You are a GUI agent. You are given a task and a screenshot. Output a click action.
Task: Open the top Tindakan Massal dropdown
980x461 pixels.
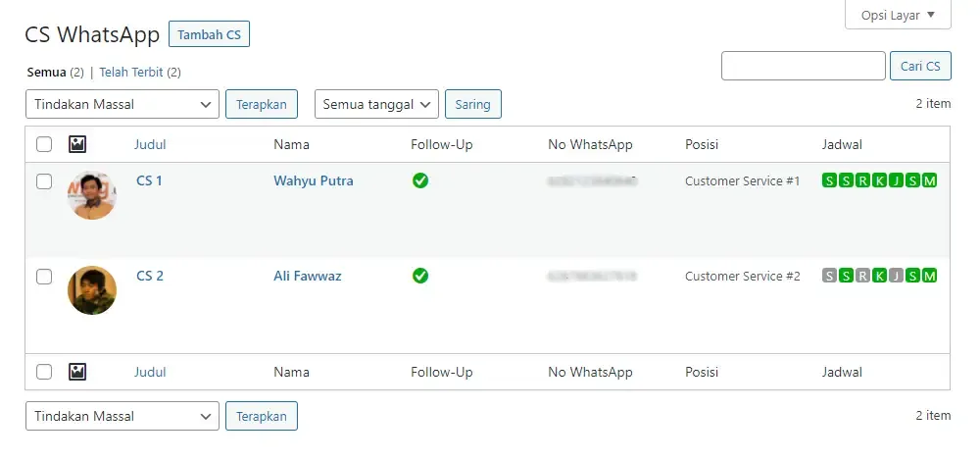coord(122,104)
